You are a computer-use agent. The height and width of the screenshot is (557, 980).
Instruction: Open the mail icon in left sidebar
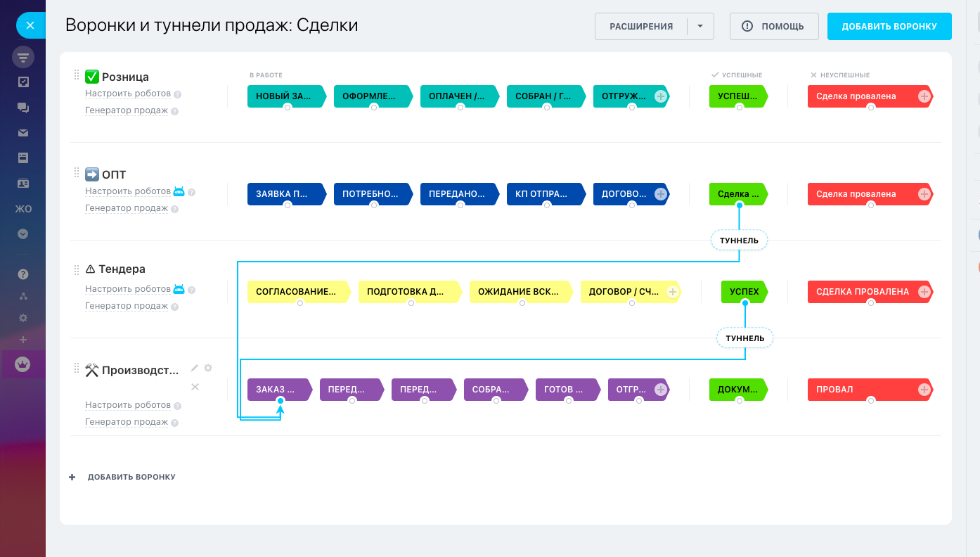23,133
